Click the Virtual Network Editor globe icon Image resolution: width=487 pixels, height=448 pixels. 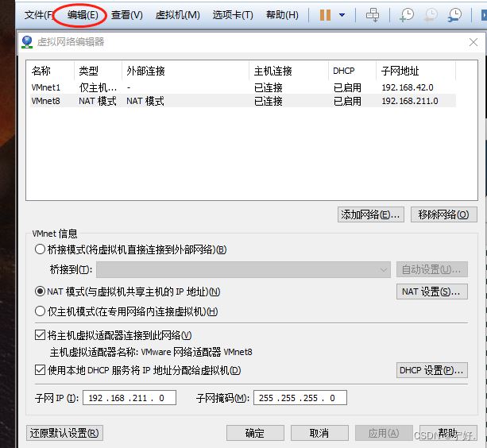(27, 42)
